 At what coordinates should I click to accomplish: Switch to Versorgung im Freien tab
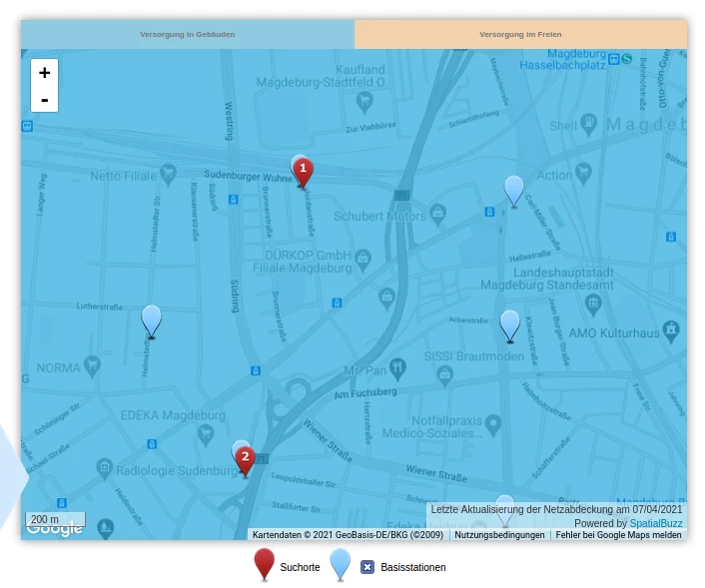point(520,34)
